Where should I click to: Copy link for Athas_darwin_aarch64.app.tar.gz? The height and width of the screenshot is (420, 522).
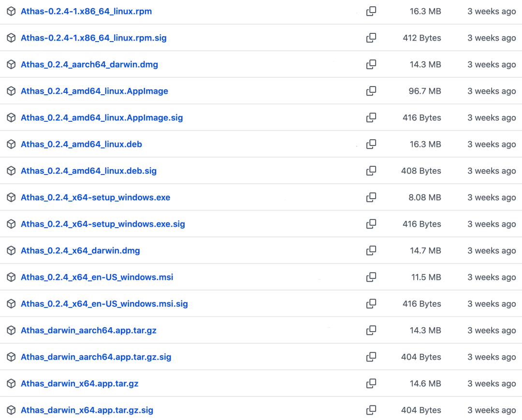pos(371,331)
